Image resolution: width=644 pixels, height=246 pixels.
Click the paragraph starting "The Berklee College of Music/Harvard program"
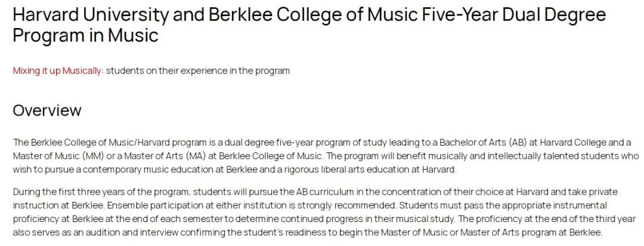point(326,156)
